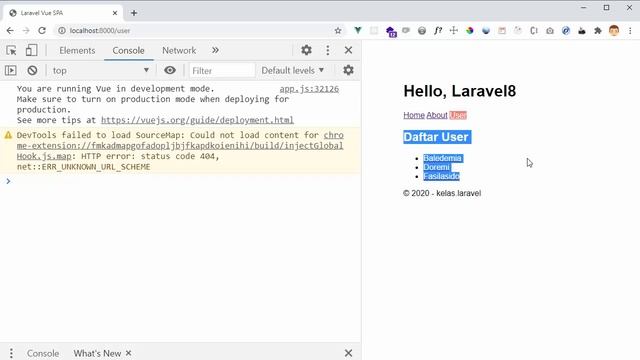Screen dimensions: 640x360
Task: Open console settings gear
Action: coord(348,70)
